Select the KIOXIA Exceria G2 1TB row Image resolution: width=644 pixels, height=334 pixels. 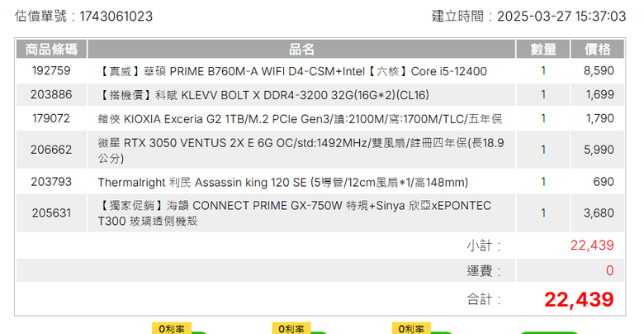coord(320,119)
